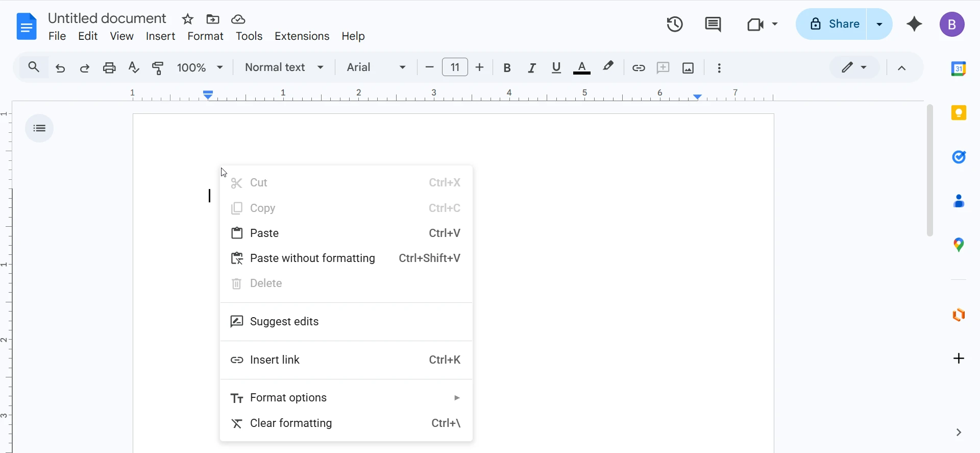980x453 pixels.
Task: Open Google Keep in side panel
Action: [959, 113]
